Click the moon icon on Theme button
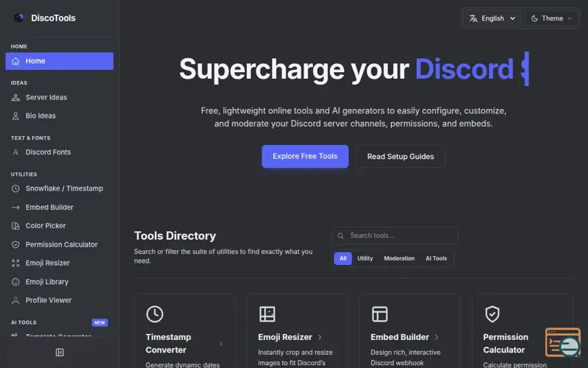 (534, 18)
